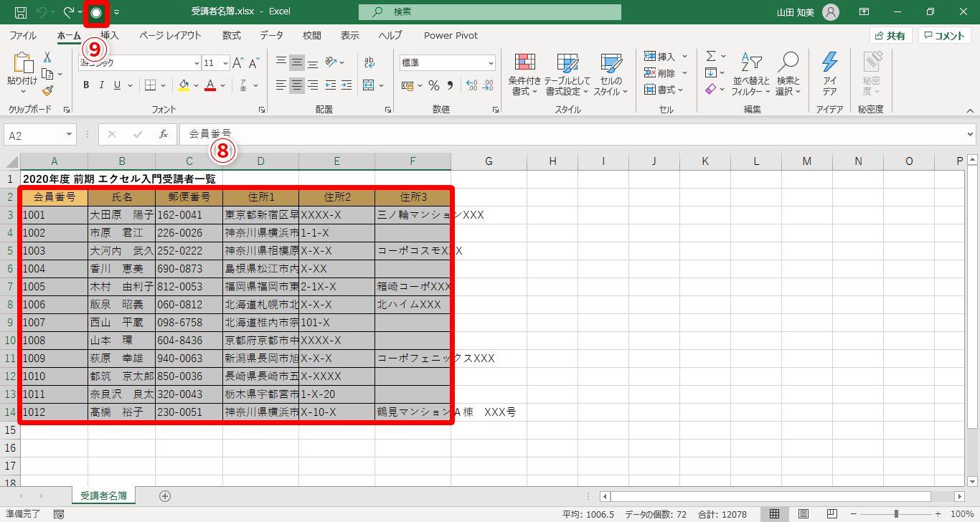The width and height of the screenshot is (980, 522).
Task: Open the ファイル tab
Action: point(23,35)
